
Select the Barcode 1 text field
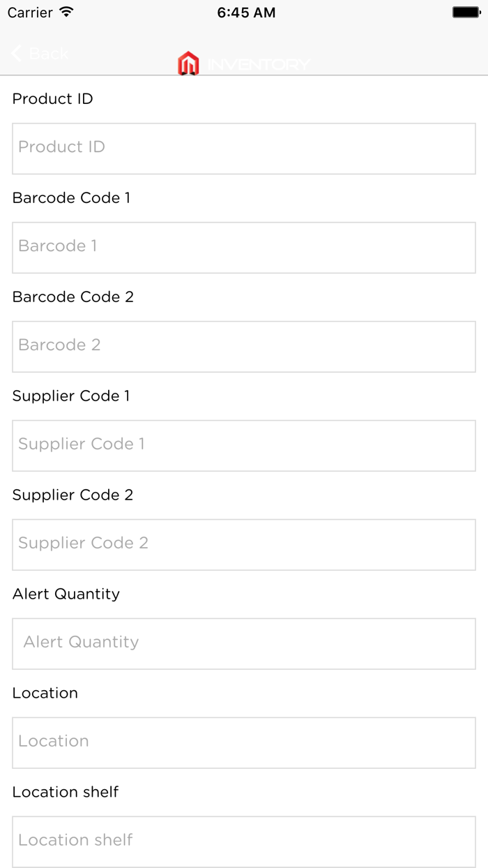click(244, 248)
